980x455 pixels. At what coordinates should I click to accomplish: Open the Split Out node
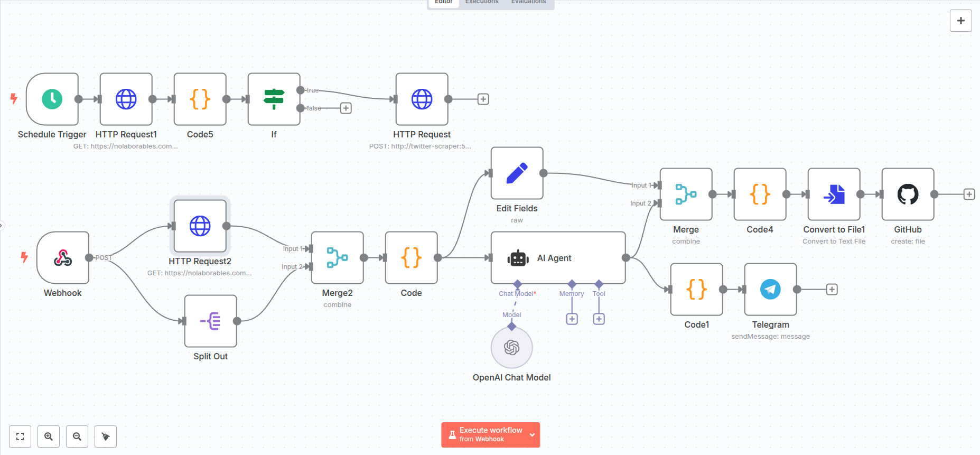point(210,321)
